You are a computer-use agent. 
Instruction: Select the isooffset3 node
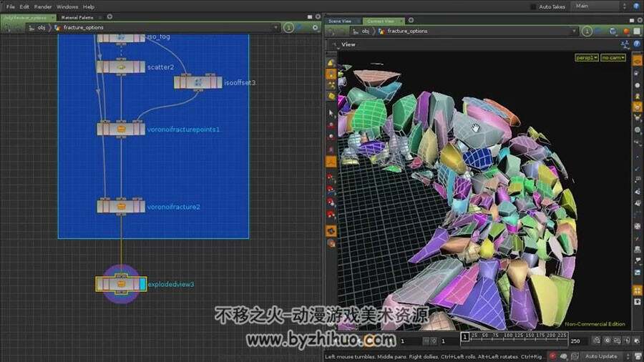[x=198, y=82]
